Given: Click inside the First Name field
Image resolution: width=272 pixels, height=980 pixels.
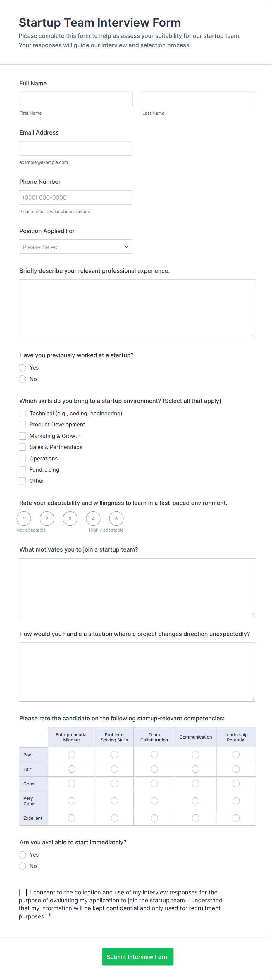Looking at the screenshot, I should tap(75, 98).
